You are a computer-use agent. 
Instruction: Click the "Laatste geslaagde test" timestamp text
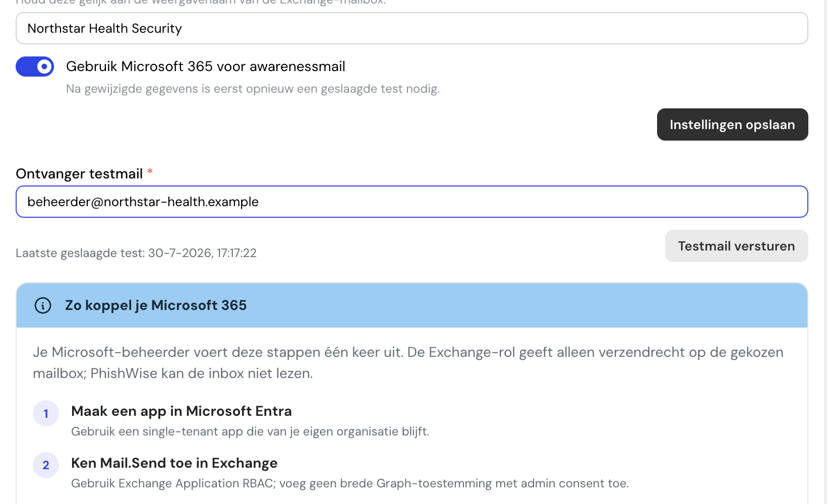136,253
